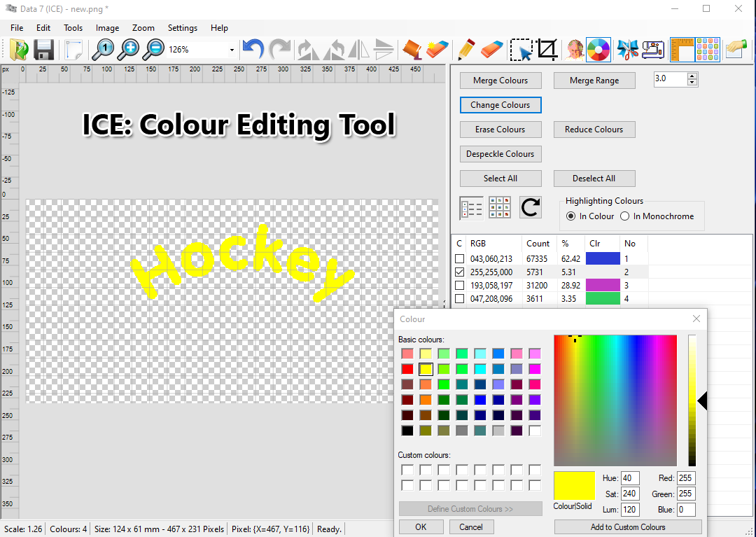The image size is (756, 537).
Task: Select the In Monochrome radio button
Action: pyautogui.click(x=625, y=216)
